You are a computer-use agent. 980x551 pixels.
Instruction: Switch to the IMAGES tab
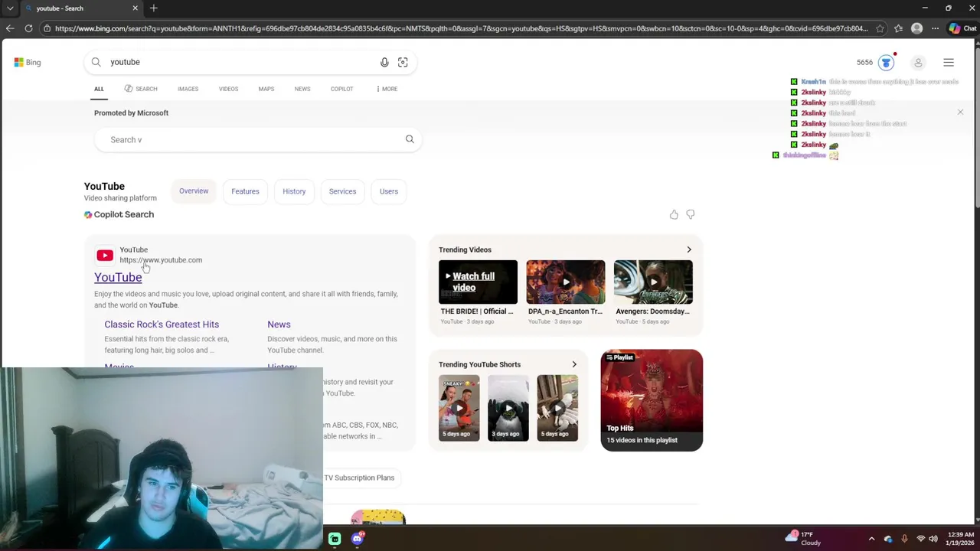point(188,89)
